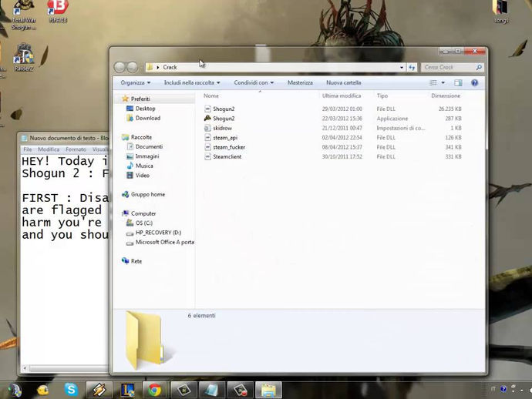Click the Notepad icon in taskbar
This screenshot has width=532, height=399.
pos(212,390)
